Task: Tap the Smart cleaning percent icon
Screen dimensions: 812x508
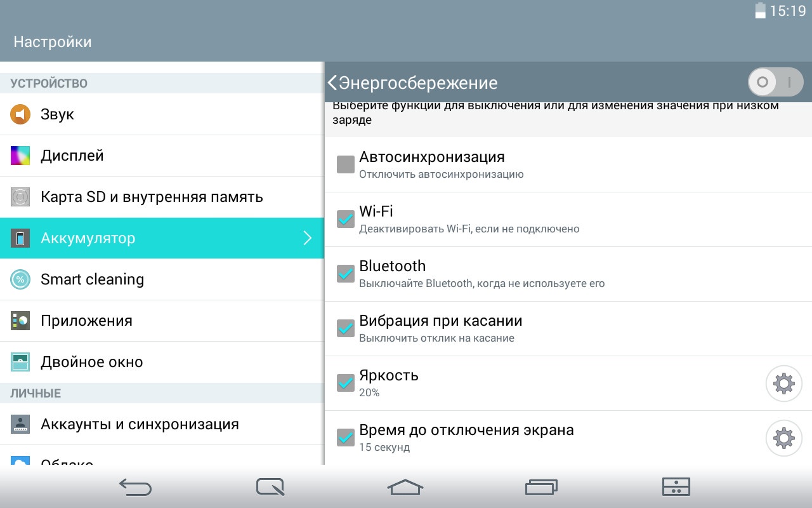Action: click(20, 279)
